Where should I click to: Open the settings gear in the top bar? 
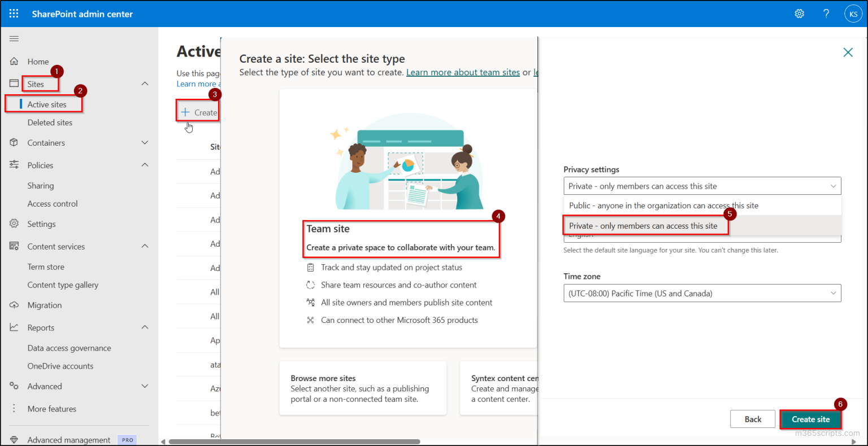pyautogui.click(x=799, y=13)
